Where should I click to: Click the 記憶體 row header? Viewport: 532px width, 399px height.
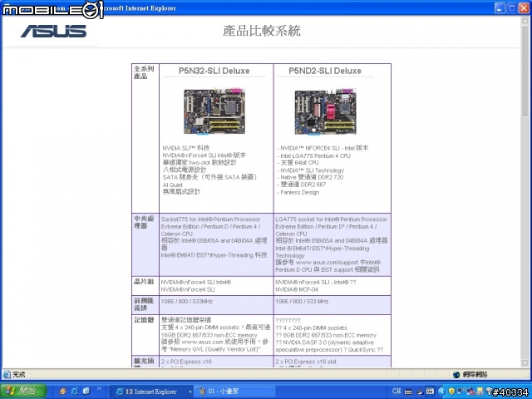144,319
